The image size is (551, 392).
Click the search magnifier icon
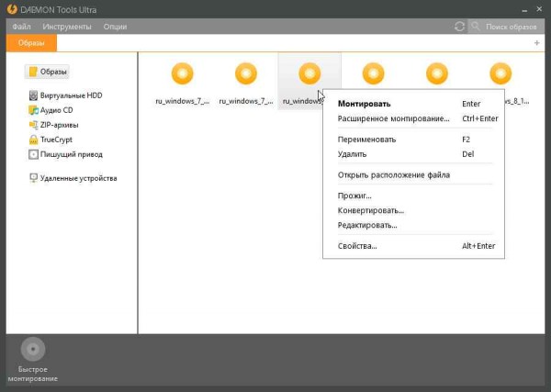476,26
